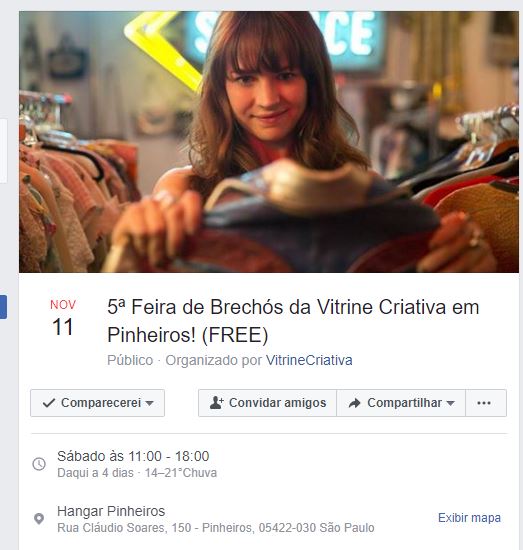The width and height of the screenshot is (523, 550).
Task: Open the three-dots more options menu
Action: pyautogui.click(x=486, y=403)
